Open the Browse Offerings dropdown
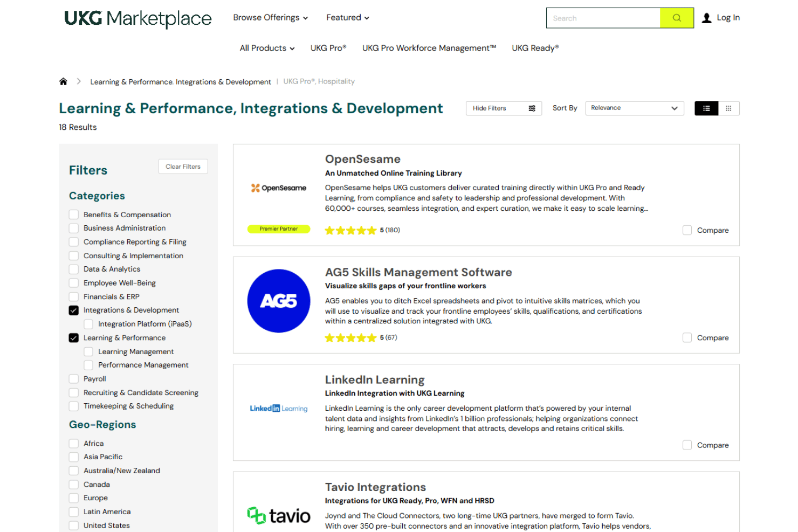The width and height of the screenshot is (798, 532). [x=271, y=18]
